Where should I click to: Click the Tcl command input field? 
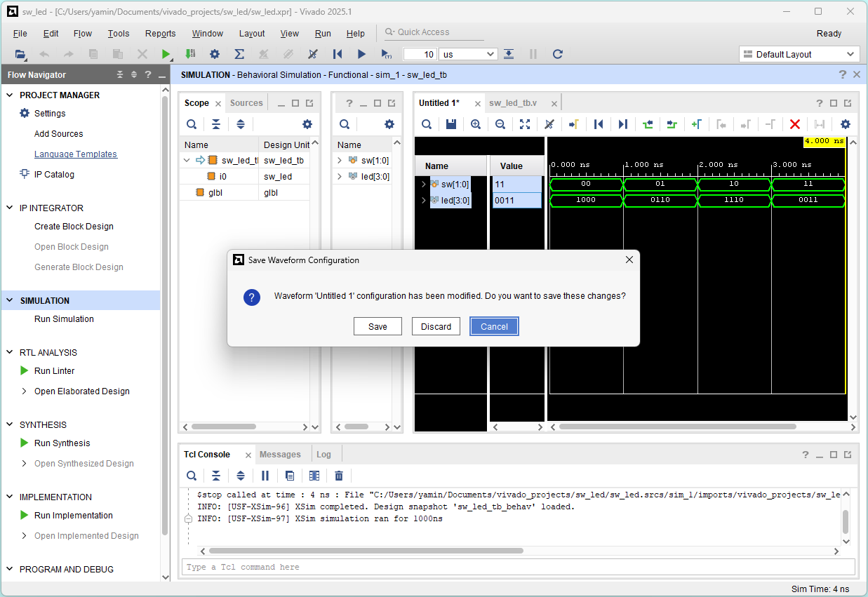[x=518, y=567]
